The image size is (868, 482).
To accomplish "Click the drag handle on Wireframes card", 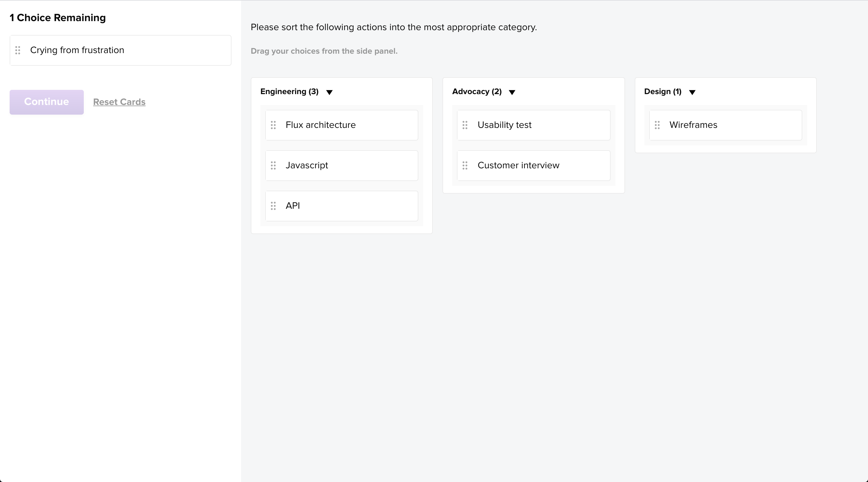I will [x=657, y=125].
